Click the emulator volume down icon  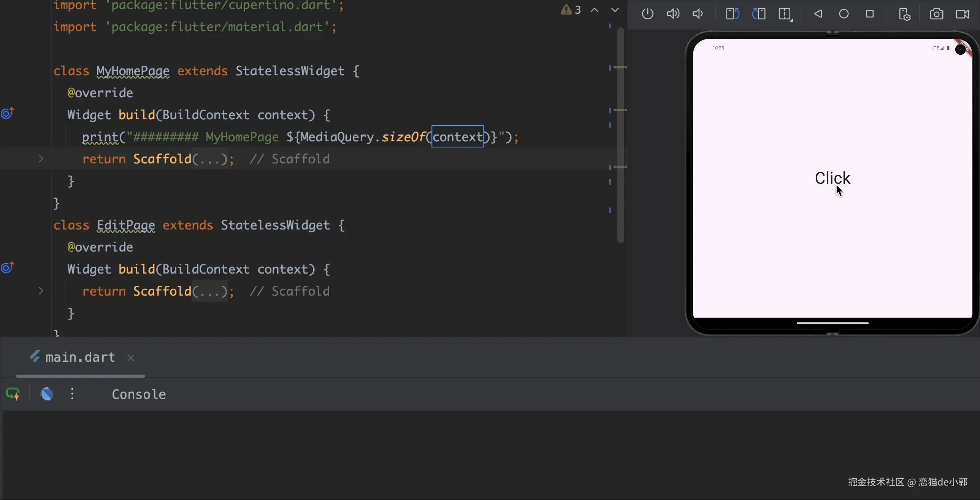697,14
